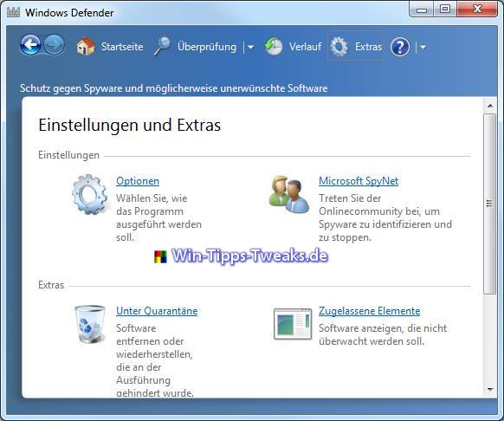Click the 'Einstellungen und Extras' heading
Image resolution: width=504 pixels, height=421 pixels.
[130, 125]
